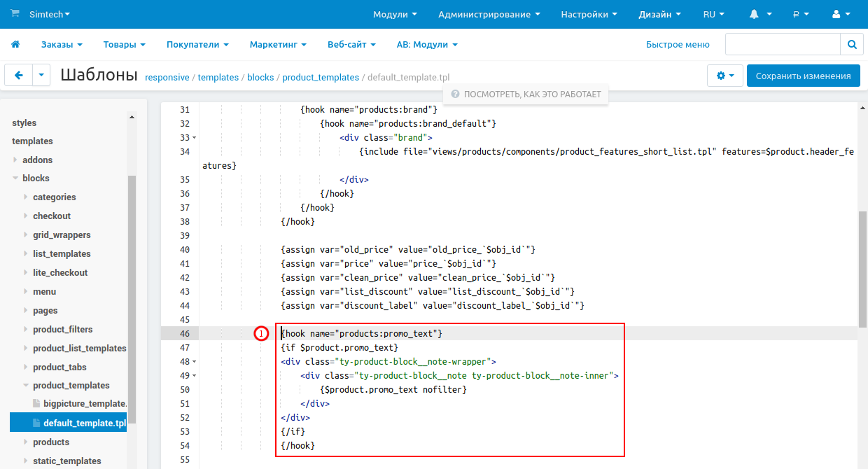Open the gear settings dropdown

[x=724, y=76]
